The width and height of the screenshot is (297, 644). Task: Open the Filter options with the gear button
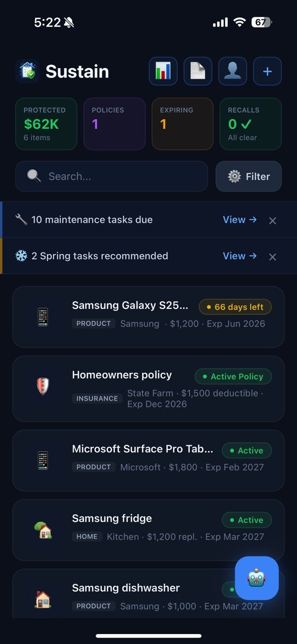[248, 176]
